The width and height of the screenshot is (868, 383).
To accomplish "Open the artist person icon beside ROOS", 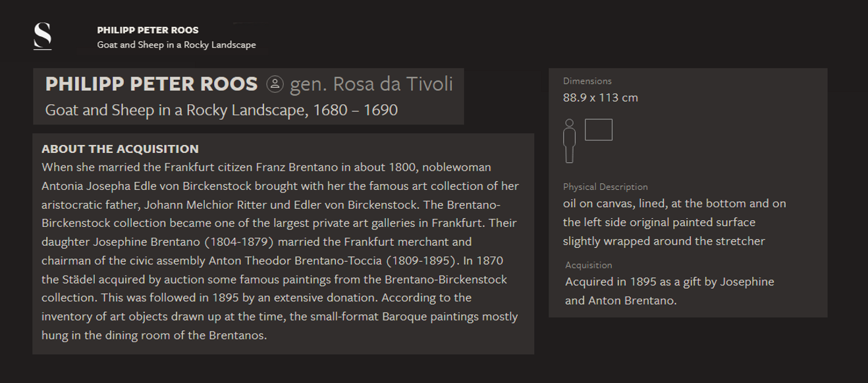I will [275, 84].
